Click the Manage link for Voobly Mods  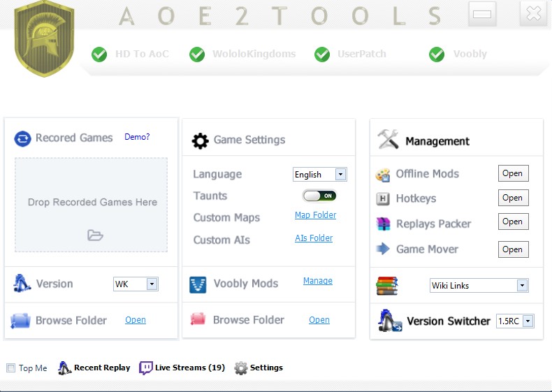tap(317, 281)
